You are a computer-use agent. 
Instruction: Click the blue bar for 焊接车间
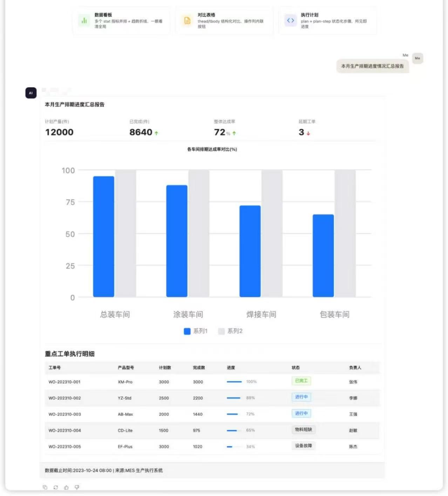coord(250,251)
